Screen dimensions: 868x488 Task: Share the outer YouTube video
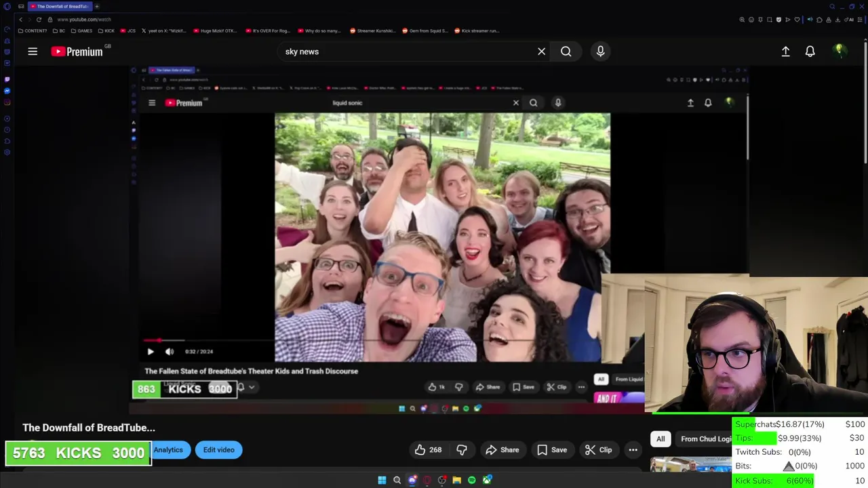[x=502, y=450]
